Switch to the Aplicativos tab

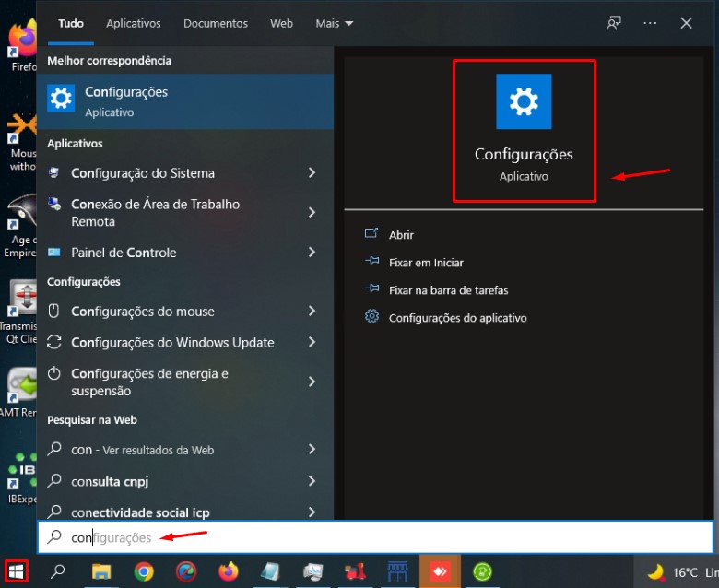point(134,23)
